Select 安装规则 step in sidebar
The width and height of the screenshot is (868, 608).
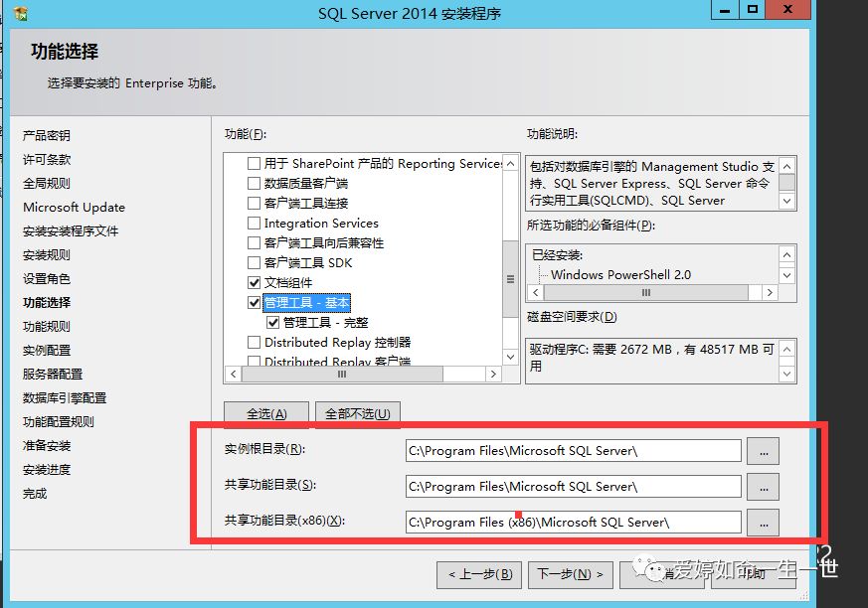click(47, 255)
